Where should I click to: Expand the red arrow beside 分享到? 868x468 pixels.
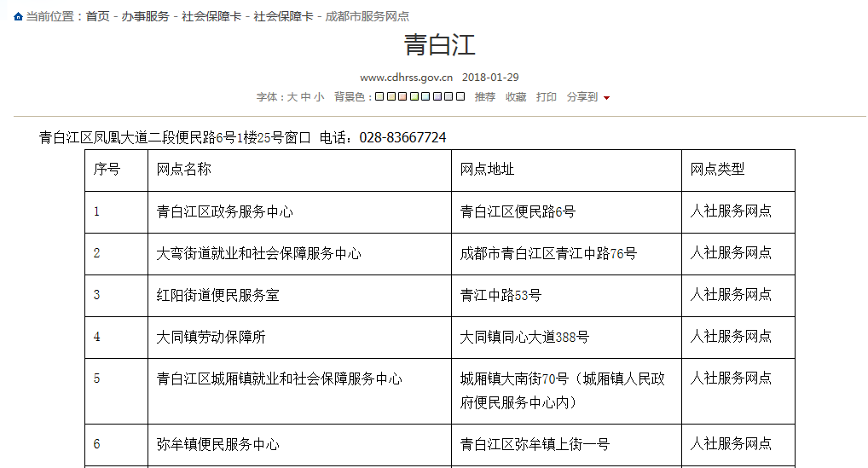607,98
